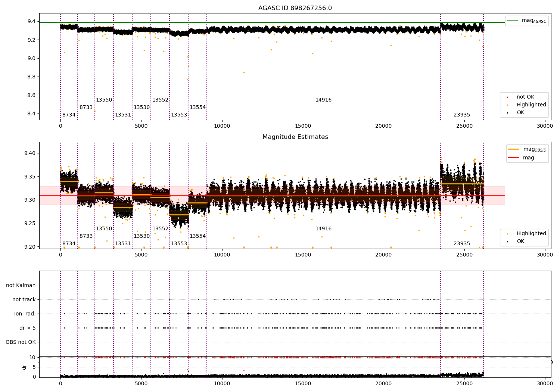Click obsid label 23935 in the top plot
The width and height of the screenshot is (560, 392).
point(462,115)
